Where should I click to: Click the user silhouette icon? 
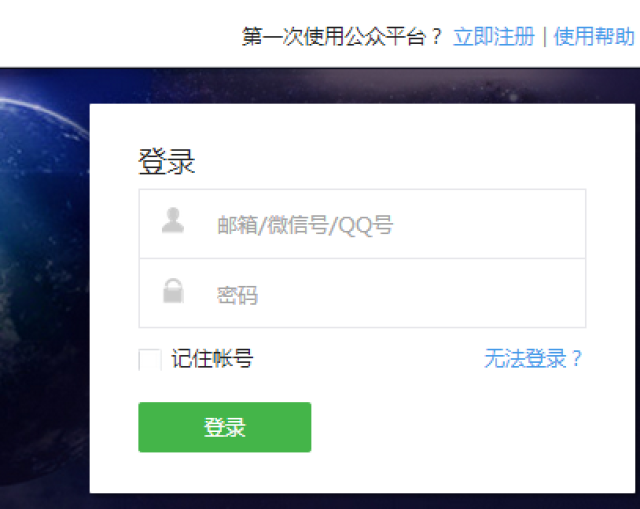[x=173, y=220]
